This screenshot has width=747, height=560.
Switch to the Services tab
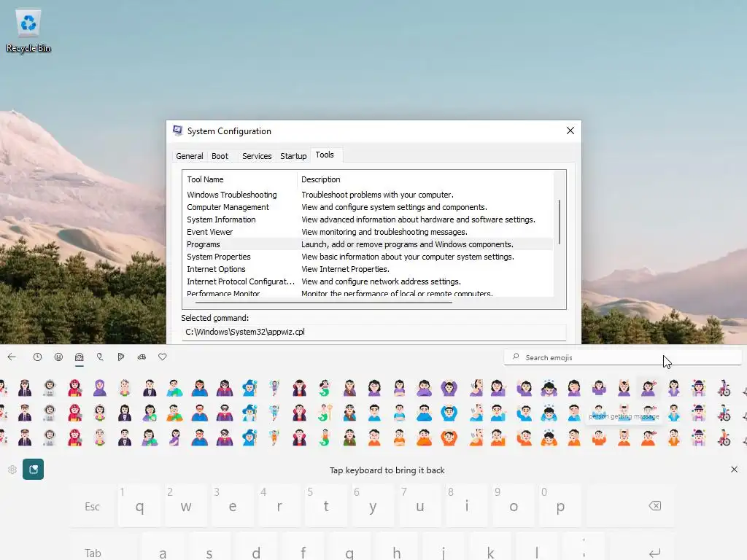[257, 156]
